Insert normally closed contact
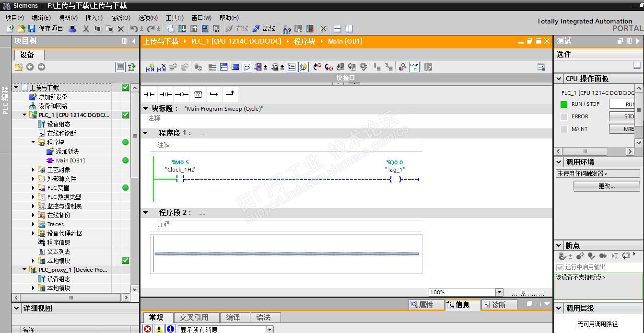This screenshot has width=644, height=333. (x=165, y=94)
